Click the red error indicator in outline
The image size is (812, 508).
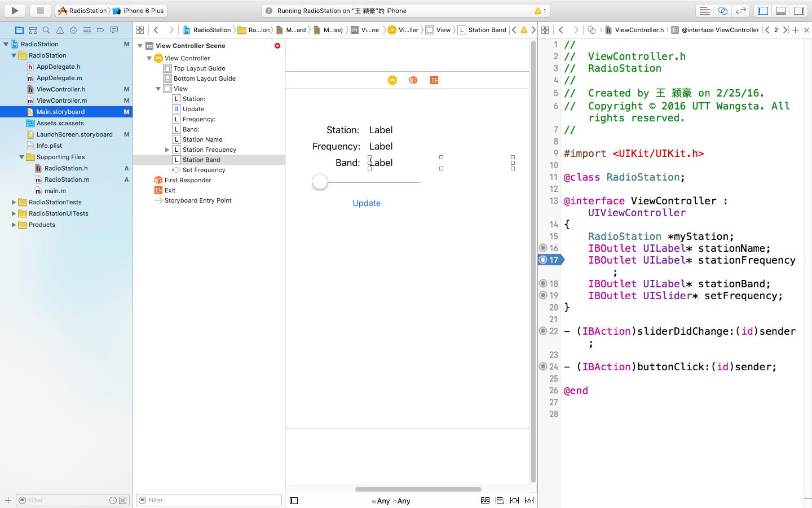(277, 46)
